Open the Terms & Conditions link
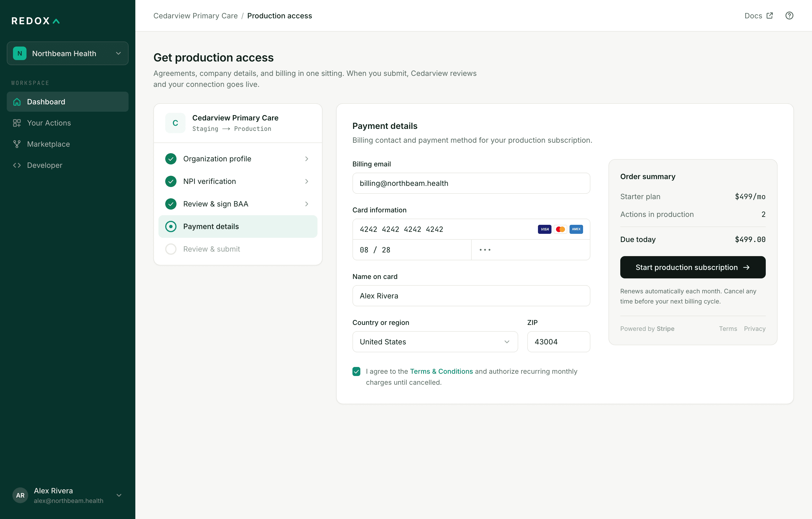The height and width of the screenshot is (519, 812). click(442, 371)
